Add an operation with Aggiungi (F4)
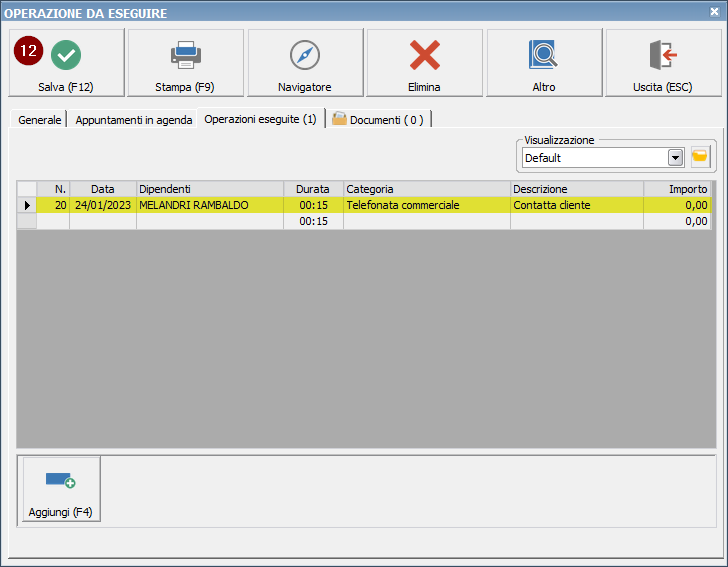This screenshot has height=567, width=728. coord(60,490)
